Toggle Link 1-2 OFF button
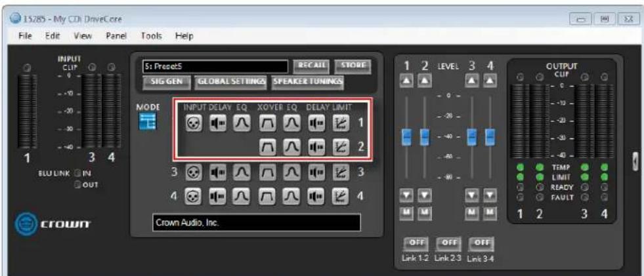This screenshot has height=276, width=644. coord(417,244)
